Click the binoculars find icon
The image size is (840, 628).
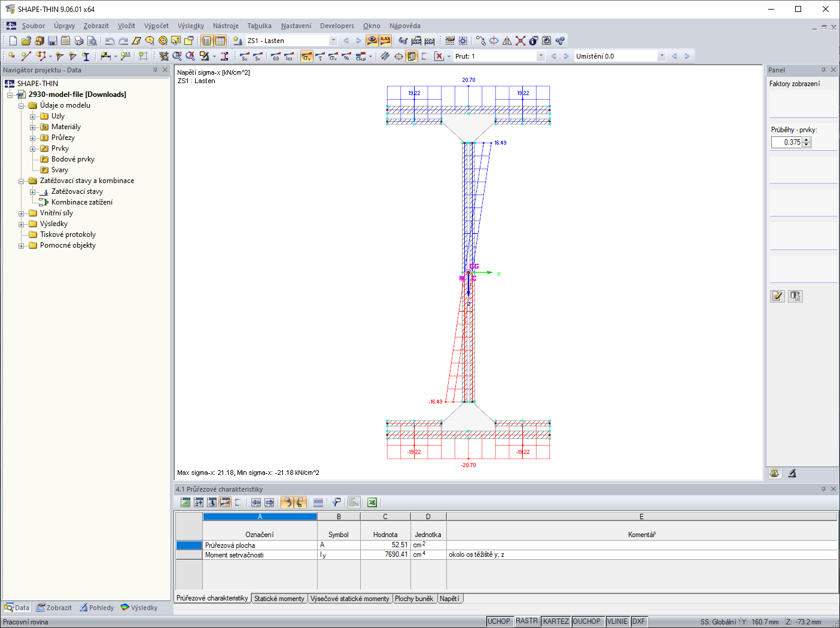point(403,41)
